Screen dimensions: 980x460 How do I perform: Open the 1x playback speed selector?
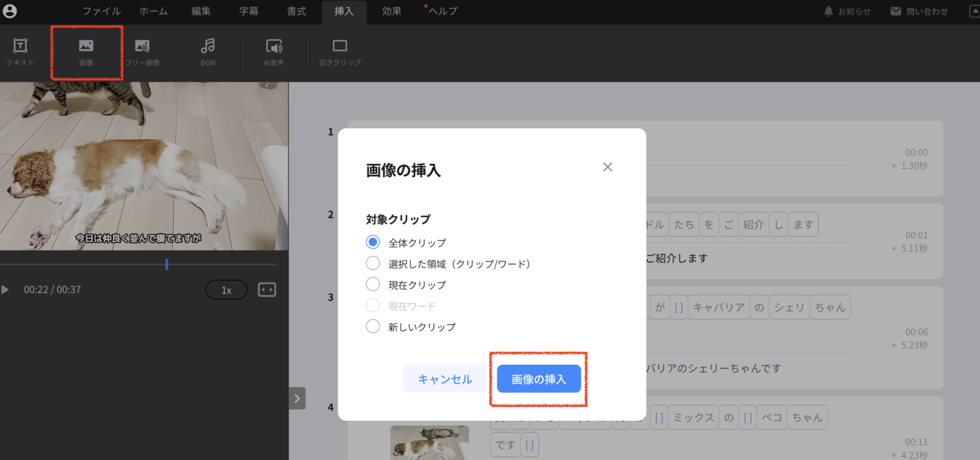[x=226, y=289]
